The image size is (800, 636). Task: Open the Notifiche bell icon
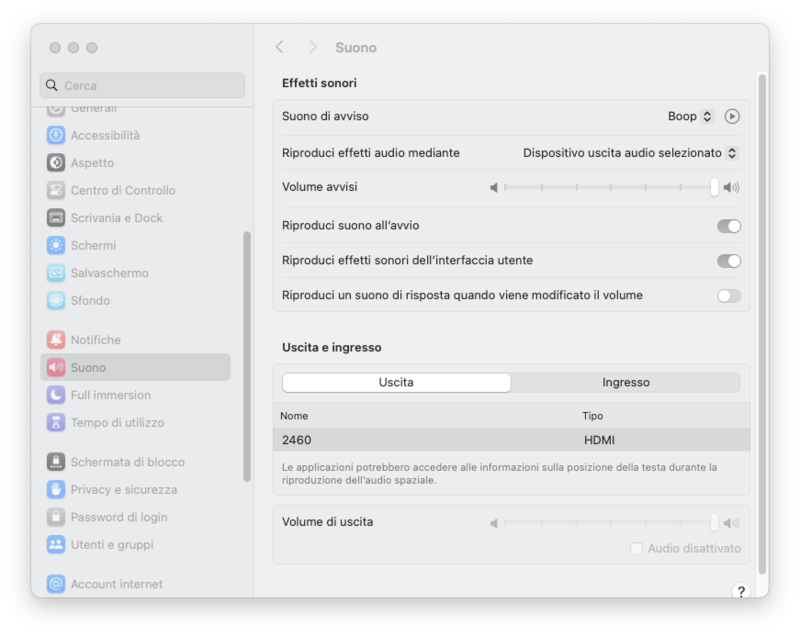(56, 340)
